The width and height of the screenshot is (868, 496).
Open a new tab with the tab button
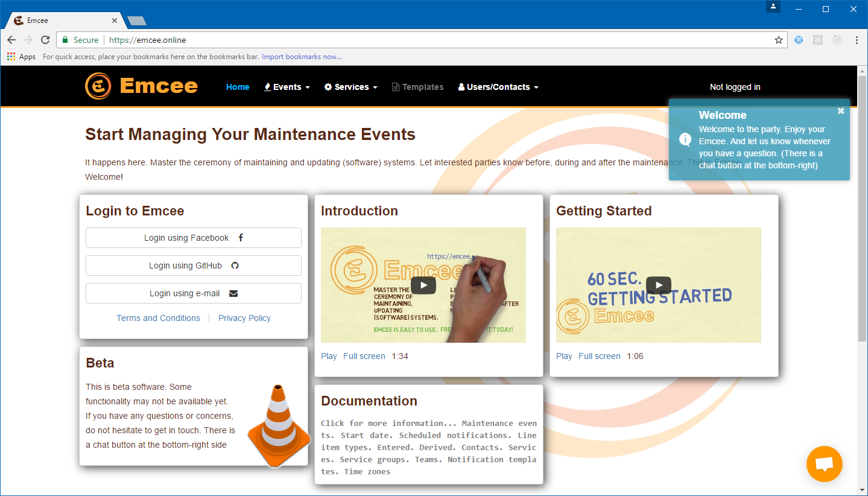point(137,21)
